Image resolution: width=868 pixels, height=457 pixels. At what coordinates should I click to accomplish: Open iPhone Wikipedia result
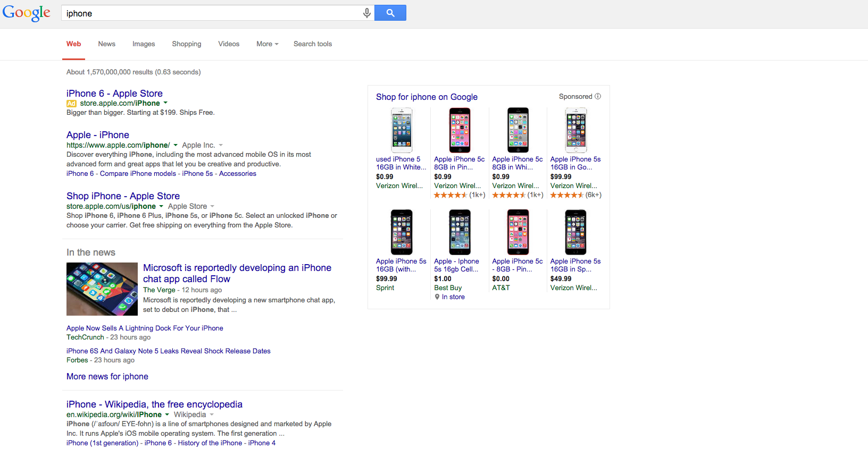tap(154, 404)
